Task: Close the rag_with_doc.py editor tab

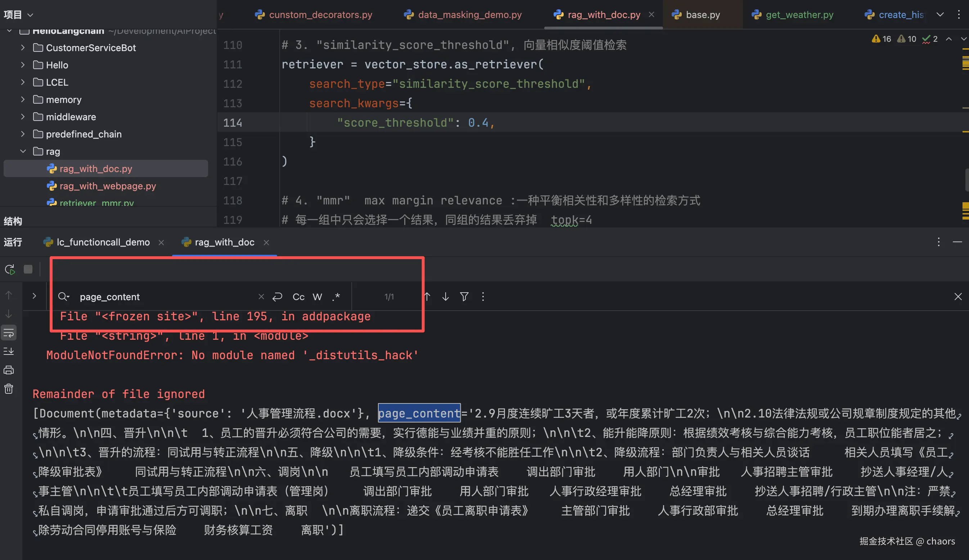Action: pyautogui.click(x=652, y=15)
